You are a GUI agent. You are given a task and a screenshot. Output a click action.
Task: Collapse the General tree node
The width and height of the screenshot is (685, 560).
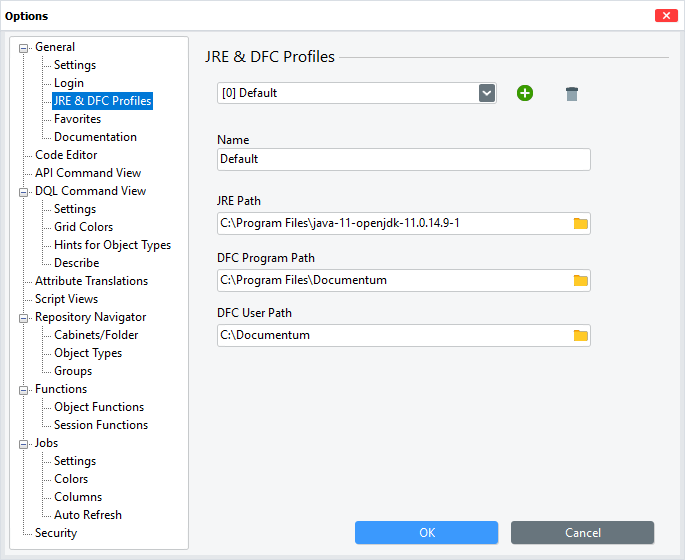point(25,47)
